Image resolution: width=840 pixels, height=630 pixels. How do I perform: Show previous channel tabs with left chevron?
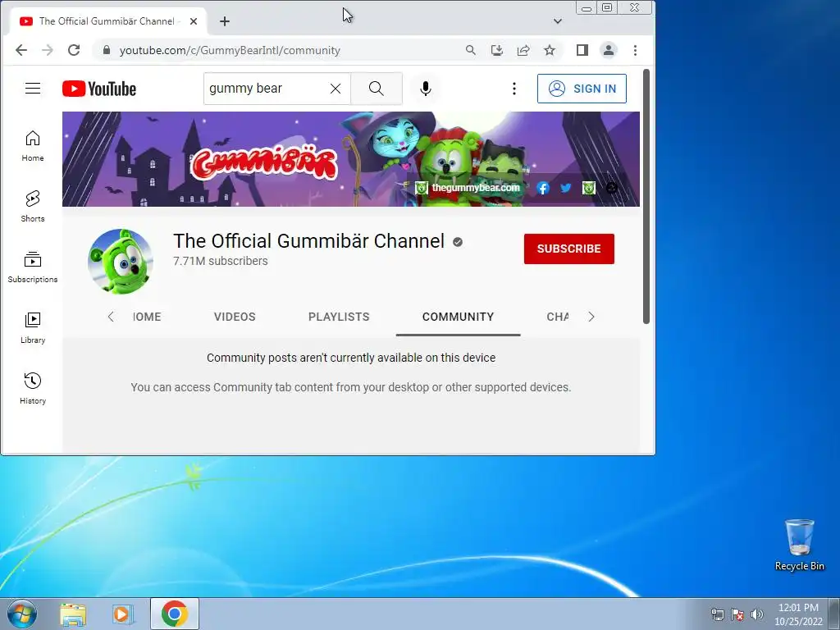click(111, 317)
